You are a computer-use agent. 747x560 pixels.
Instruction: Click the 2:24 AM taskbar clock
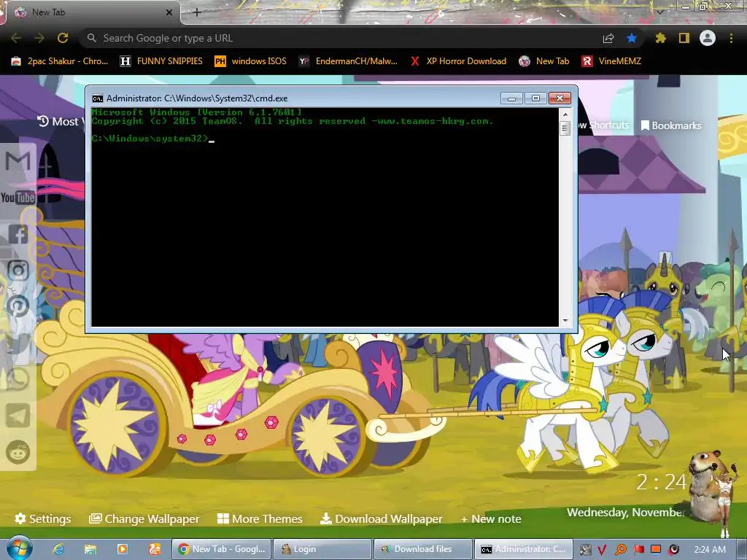click(x=710, y=550)
